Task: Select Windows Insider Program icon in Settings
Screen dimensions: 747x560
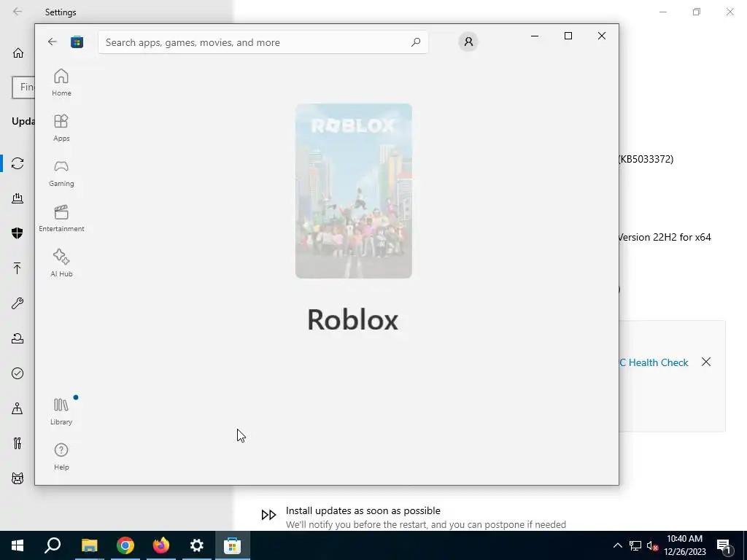Action: [x=18, y=478]
